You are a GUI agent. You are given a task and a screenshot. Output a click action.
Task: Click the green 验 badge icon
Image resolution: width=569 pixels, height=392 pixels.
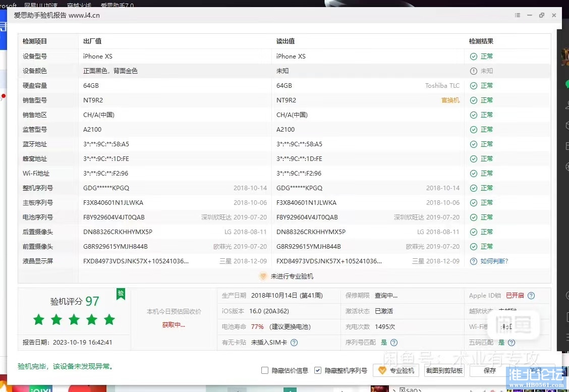121,294
